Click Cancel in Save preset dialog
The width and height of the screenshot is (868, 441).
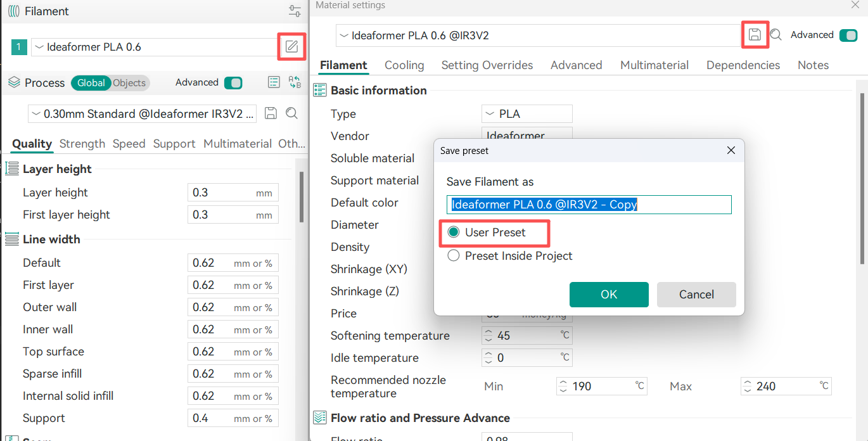696,295
